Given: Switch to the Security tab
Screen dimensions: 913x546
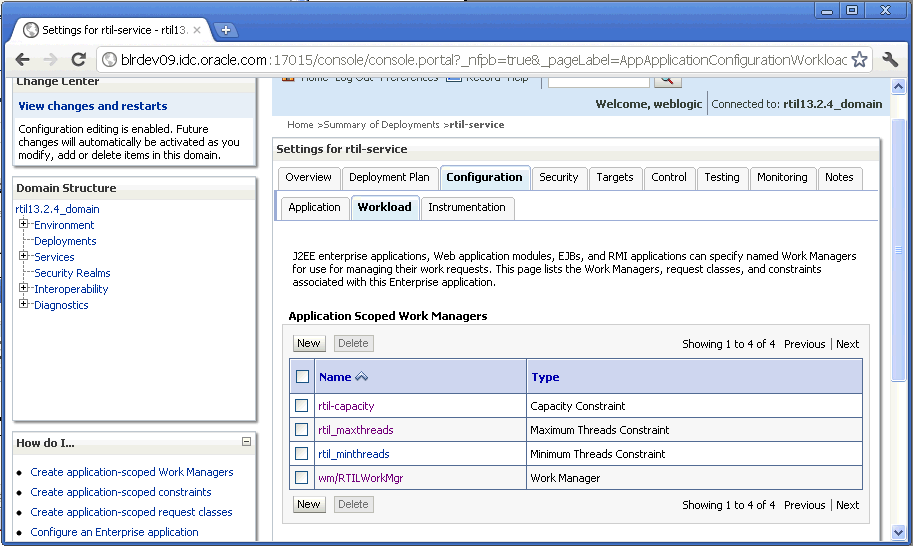Looking at the screenshot, I should (x=558, y=178).
